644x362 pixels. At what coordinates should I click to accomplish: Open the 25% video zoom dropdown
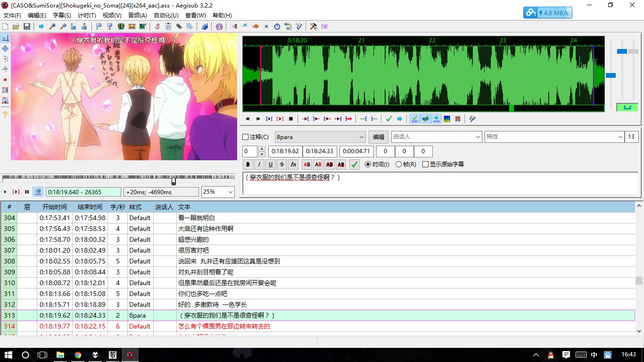[x=218, y=192]
